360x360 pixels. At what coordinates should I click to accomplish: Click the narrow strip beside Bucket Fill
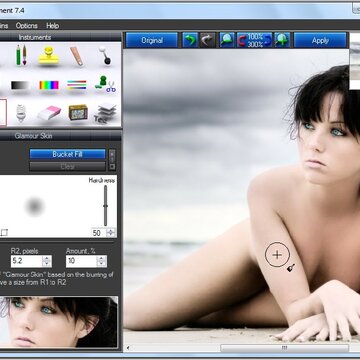[112, 160]
